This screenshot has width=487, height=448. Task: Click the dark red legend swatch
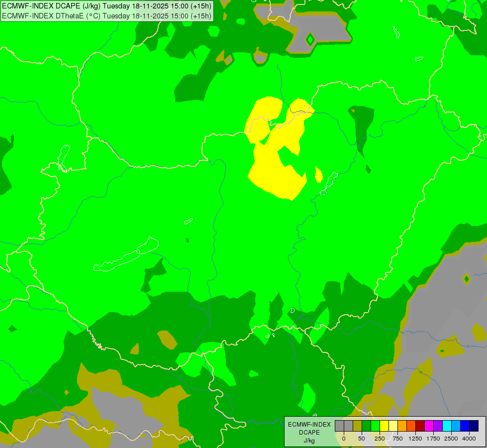pyautogui.click(x=420, y=426)
